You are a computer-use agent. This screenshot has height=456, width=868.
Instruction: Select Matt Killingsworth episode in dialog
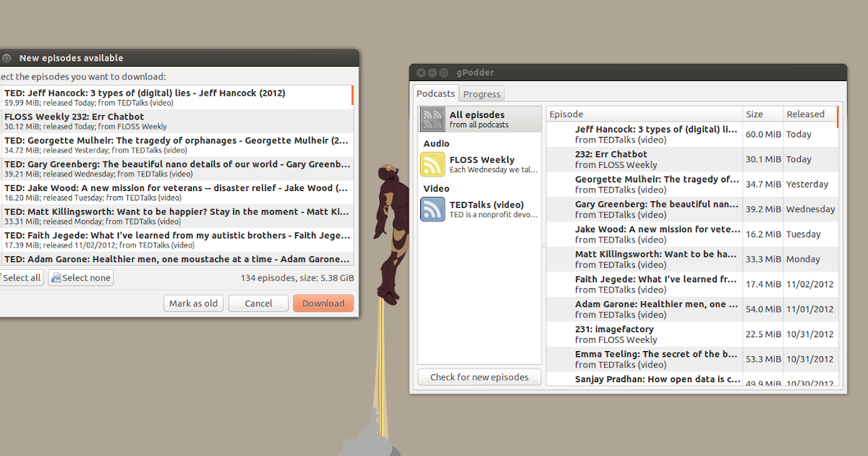175,216
